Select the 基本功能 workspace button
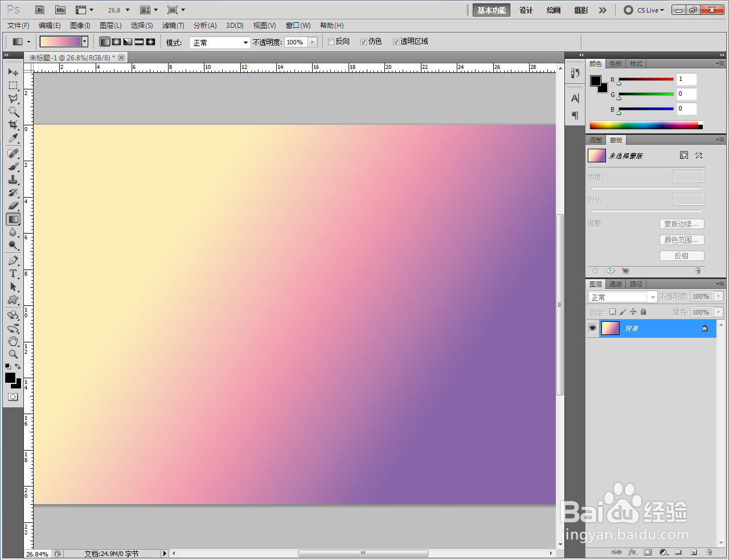Screen dimensions: 729x560 [492, 10]
